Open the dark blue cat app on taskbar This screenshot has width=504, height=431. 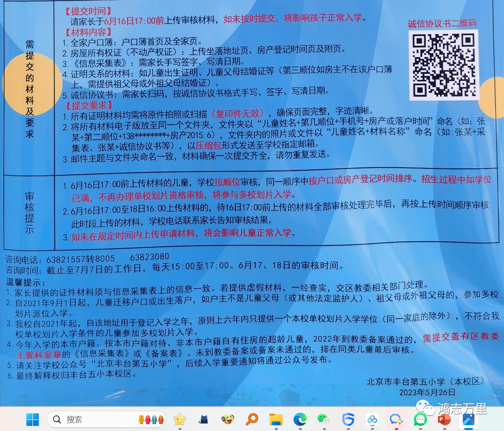pyautogui.click(x=203, y=420)
